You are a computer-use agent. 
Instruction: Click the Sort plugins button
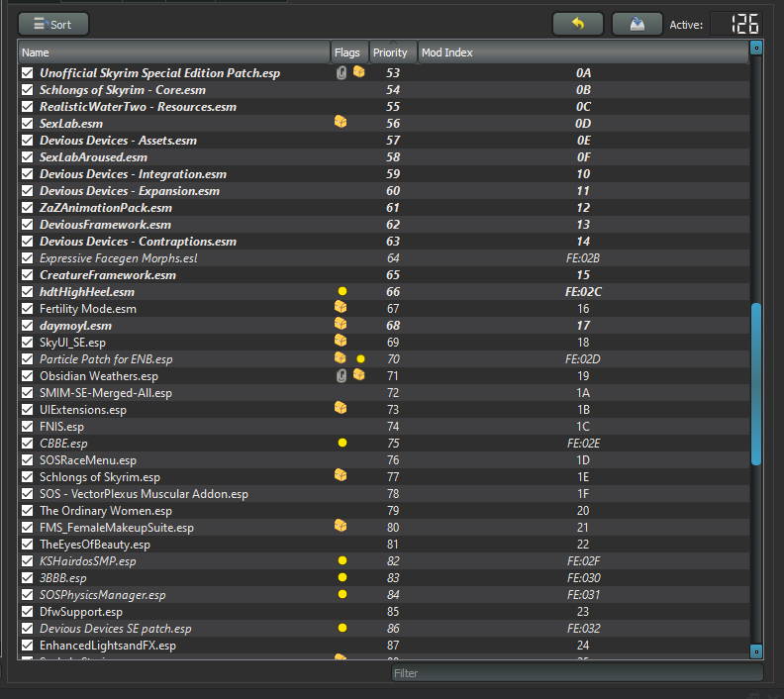coord(53,24)
